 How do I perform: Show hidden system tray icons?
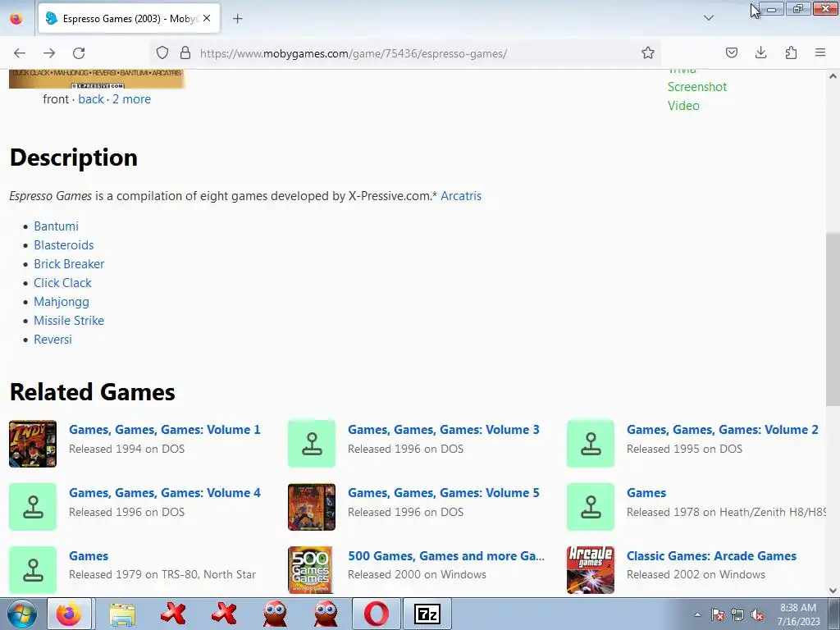coord(697,614)
